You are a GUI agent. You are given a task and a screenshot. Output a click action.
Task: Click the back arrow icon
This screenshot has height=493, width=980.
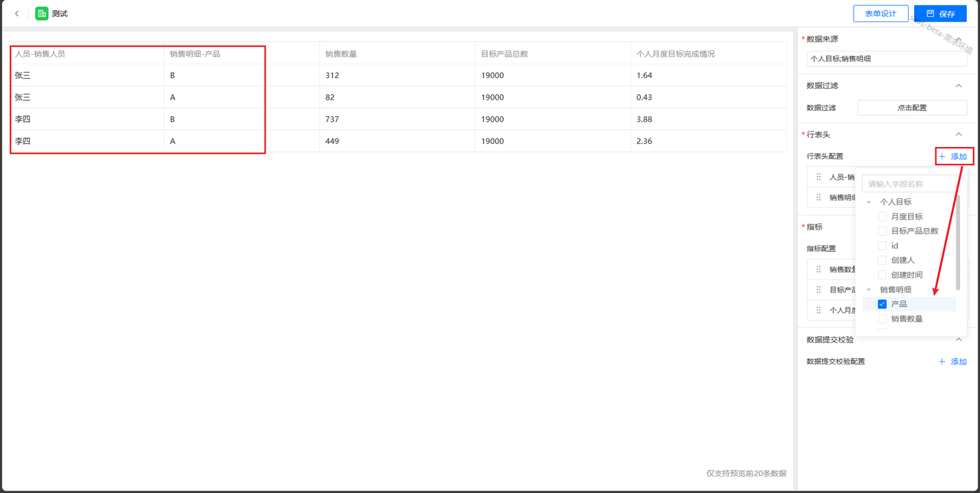(x=17, y=14)
